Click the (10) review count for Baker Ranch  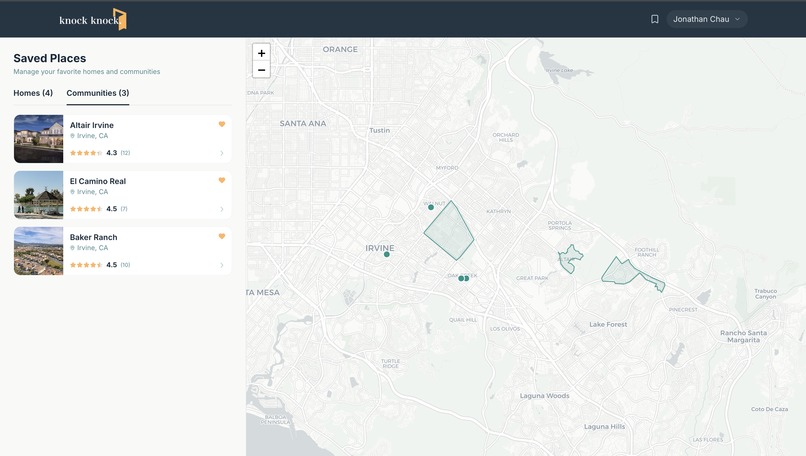coord(125,265)
